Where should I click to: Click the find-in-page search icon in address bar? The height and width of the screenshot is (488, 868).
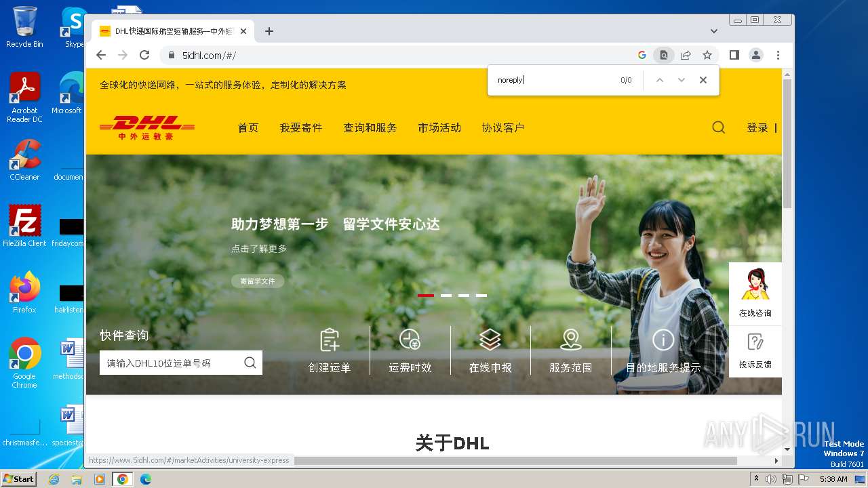click(664, 55)
